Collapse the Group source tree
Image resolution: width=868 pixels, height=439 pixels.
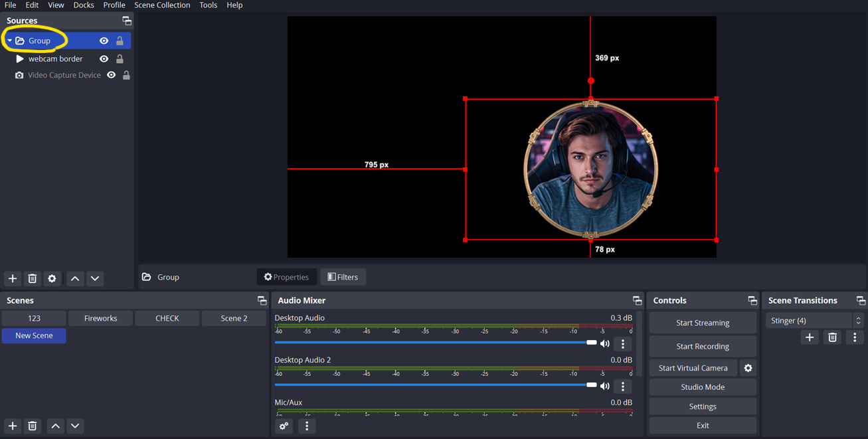9,41
